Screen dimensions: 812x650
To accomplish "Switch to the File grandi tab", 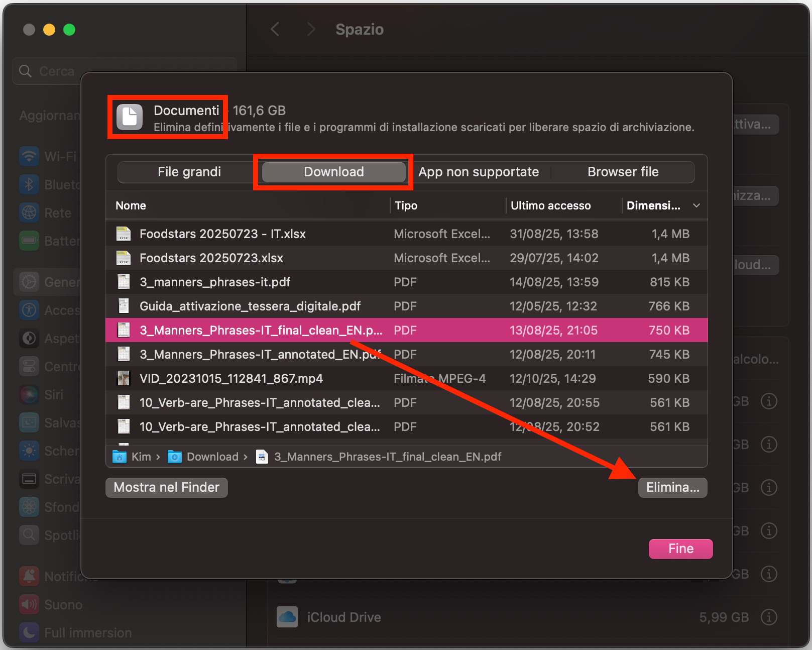I will (x=188, y=172).
